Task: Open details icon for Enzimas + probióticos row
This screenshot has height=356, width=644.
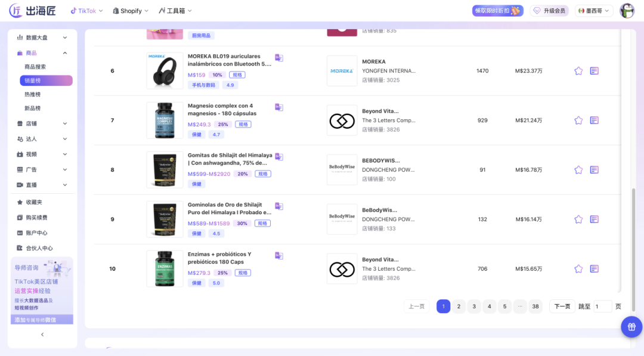Action: 595,269
